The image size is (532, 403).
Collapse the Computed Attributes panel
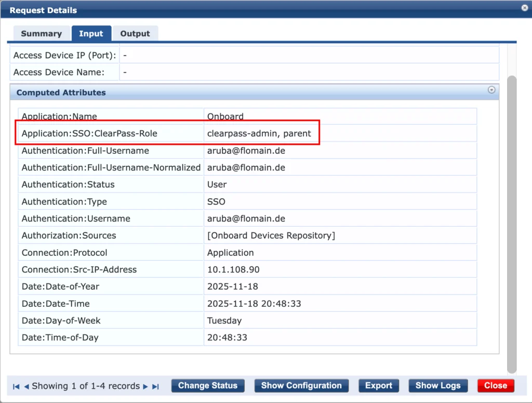(491, 89)
